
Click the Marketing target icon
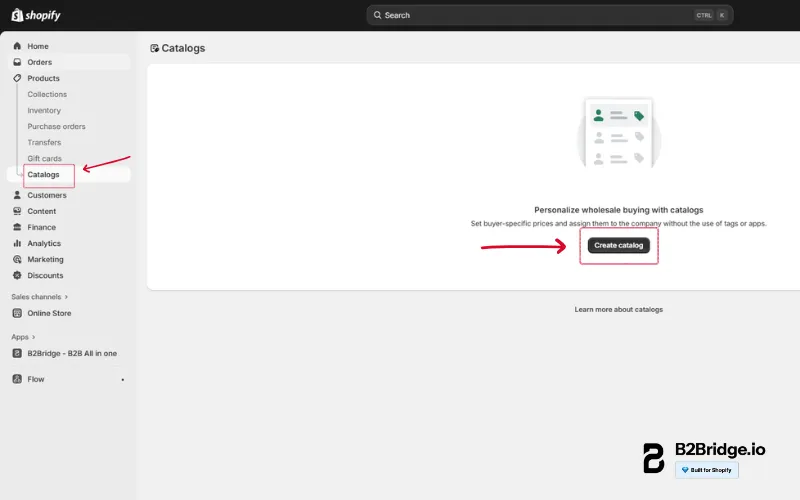(17, 259)
